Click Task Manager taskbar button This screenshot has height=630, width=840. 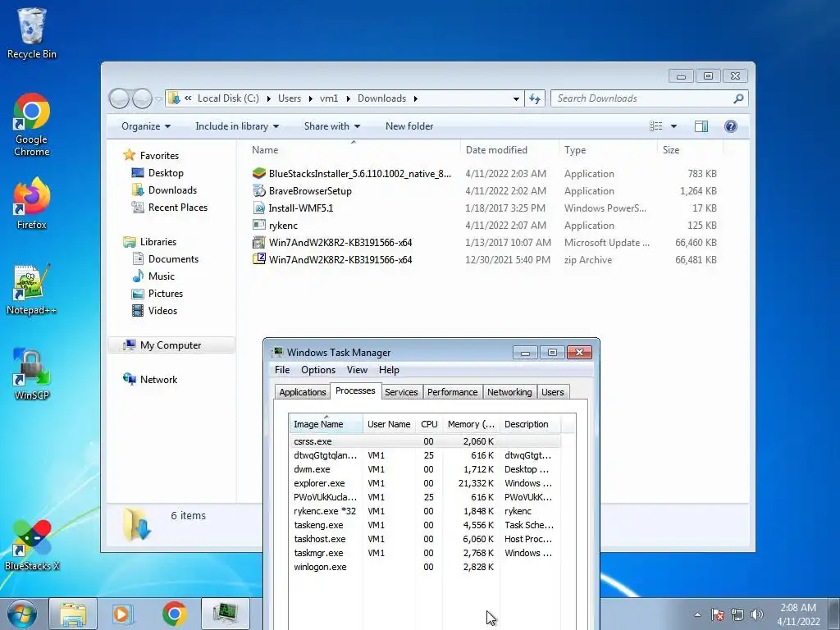225,614
